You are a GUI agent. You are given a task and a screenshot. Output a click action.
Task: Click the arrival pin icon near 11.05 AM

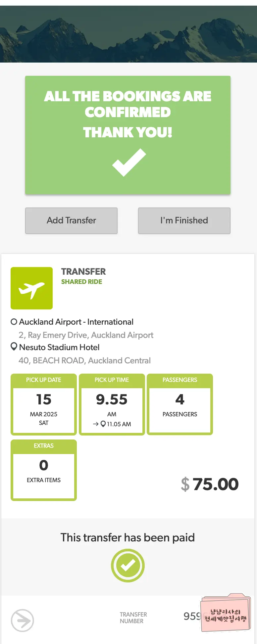click(x=103, y=424)
